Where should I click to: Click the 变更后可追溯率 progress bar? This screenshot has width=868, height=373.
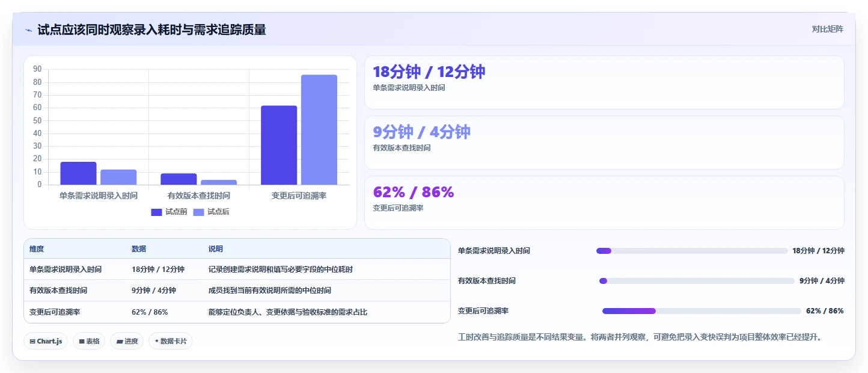[x=701, y=311]
